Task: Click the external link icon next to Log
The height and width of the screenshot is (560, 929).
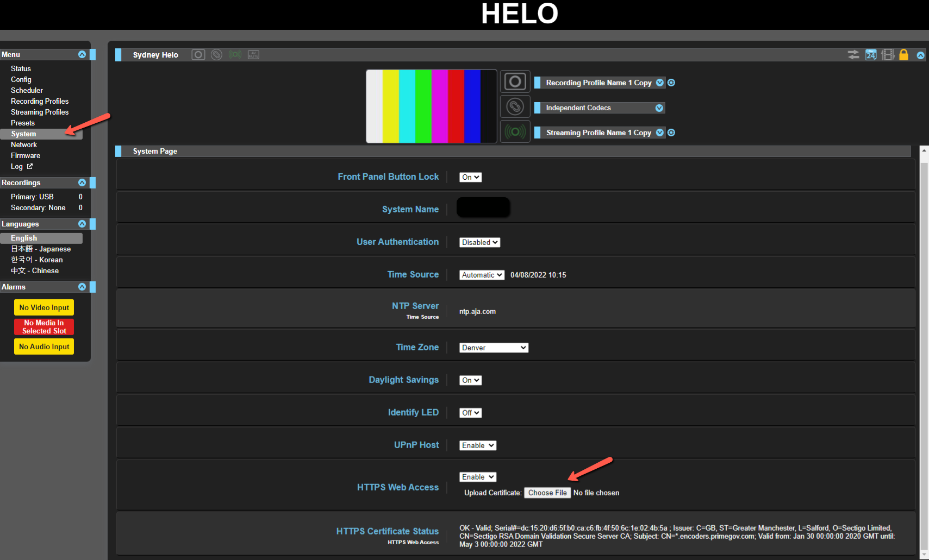Action: 30,166
